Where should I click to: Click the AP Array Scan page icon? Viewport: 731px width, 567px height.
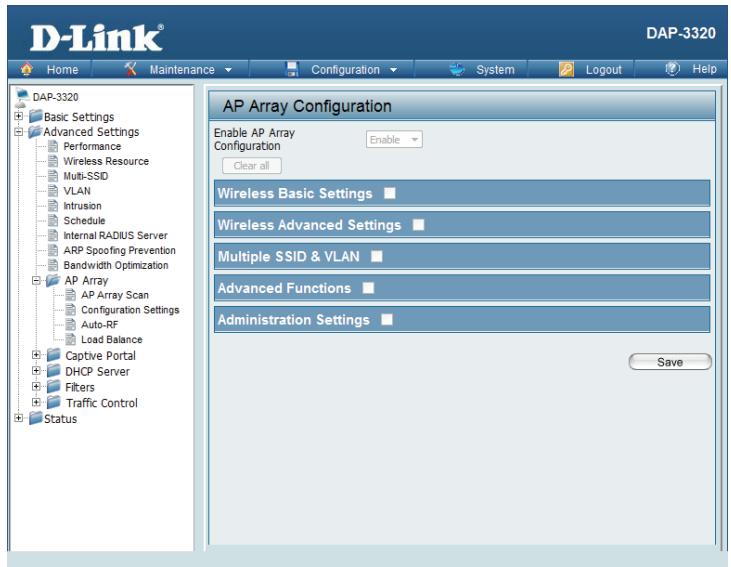pos(70,295)
